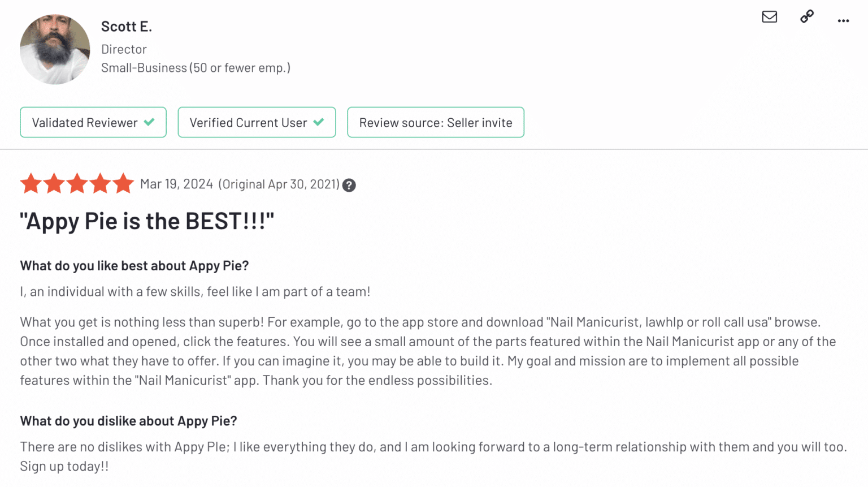Copy review link via chain icon
The height and width of the screenshot is (487, 868).
807,16
